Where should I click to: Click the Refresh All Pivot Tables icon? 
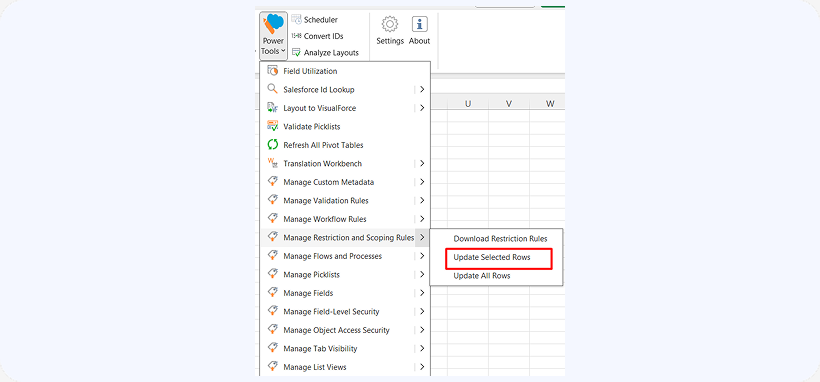(272, 144)
